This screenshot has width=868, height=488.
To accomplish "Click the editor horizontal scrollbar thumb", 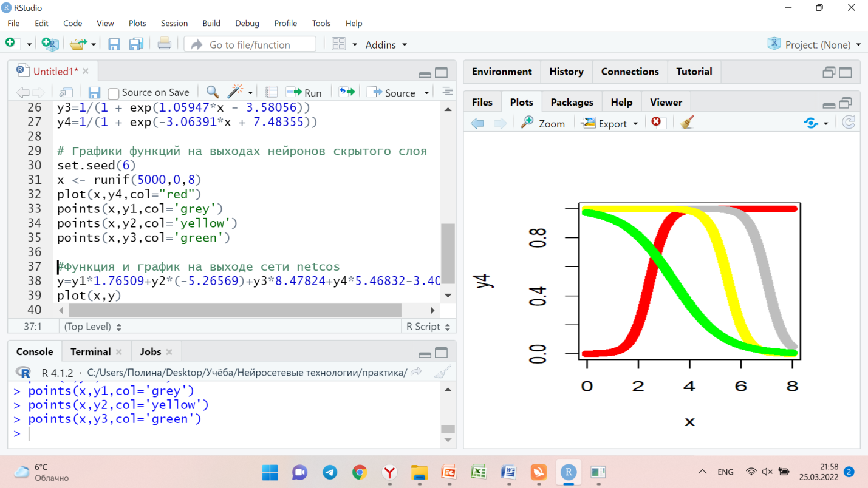I will coord(235,310).
